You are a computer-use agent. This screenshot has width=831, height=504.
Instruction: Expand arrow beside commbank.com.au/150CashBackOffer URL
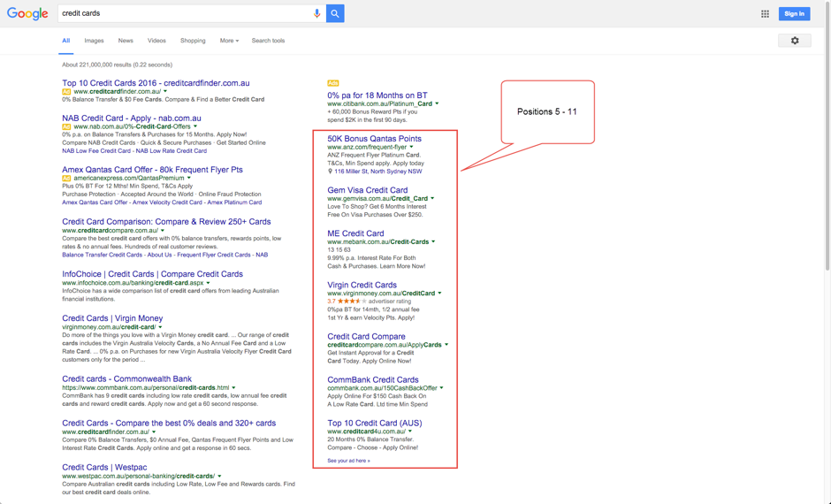(441, 388)
